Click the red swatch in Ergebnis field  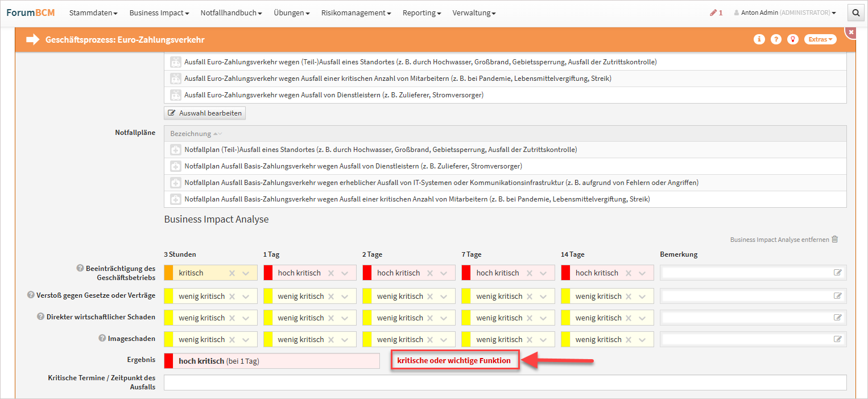click(x=168, y=361)
